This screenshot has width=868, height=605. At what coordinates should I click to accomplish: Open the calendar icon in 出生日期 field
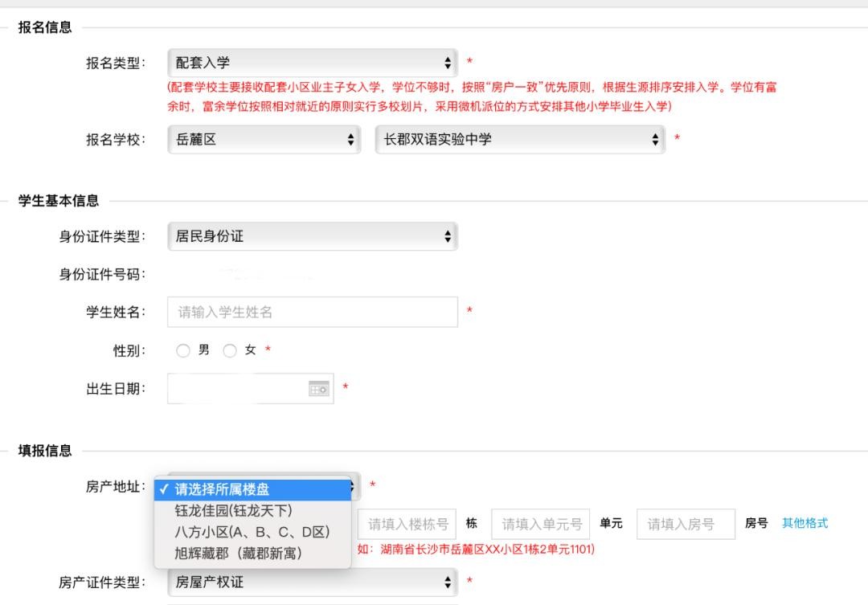coord(319,388)
